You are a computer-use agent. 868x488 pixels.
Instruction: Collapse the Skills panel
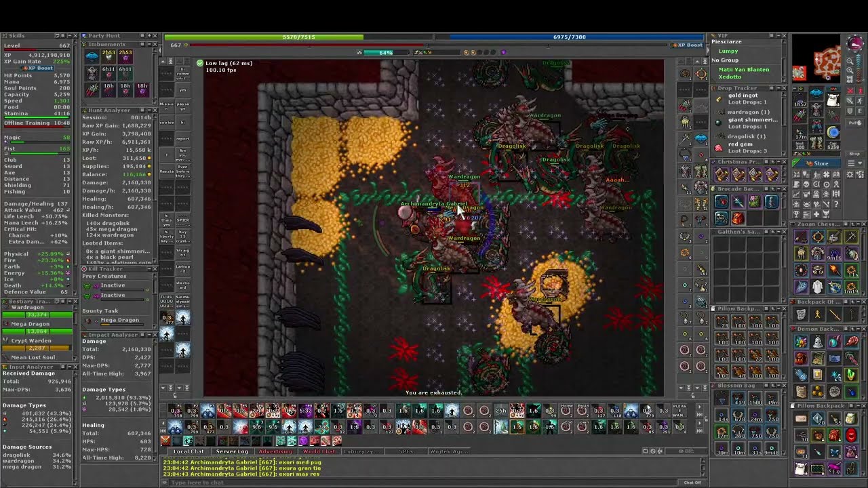click(70, 36)
